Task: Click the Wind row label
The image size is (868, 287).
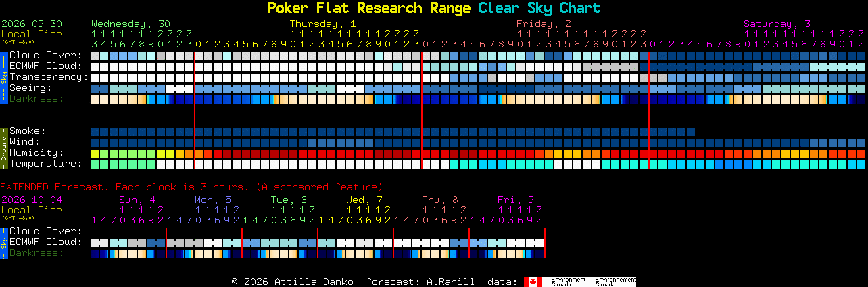Action: pyautogui.click(x=24, y=142)
